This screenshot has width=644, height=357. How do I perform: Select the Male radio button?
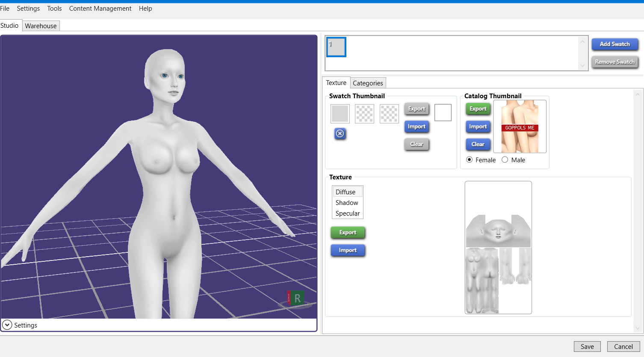pyautogui.click(x=505, y=160)
